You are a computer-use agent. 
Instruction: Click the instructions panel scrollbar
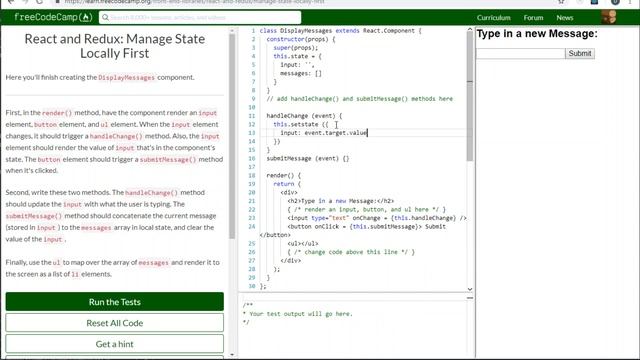pos(232,136)
